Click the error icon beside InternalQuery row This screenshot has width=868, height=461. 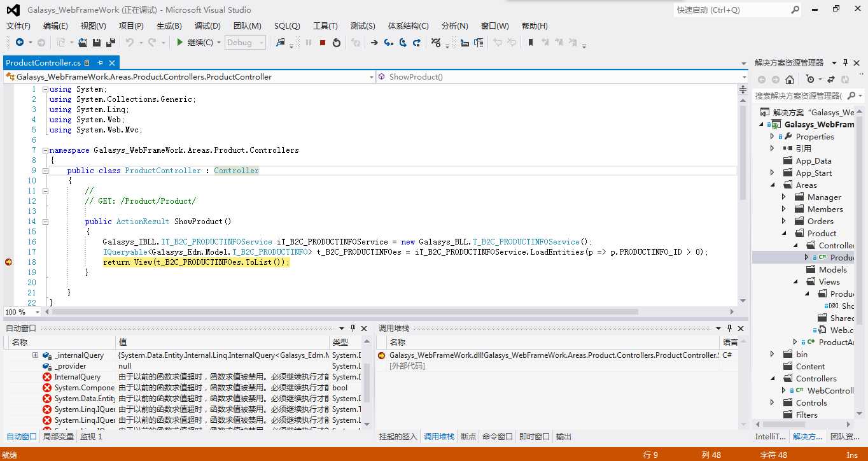click(x=47, y=377)
